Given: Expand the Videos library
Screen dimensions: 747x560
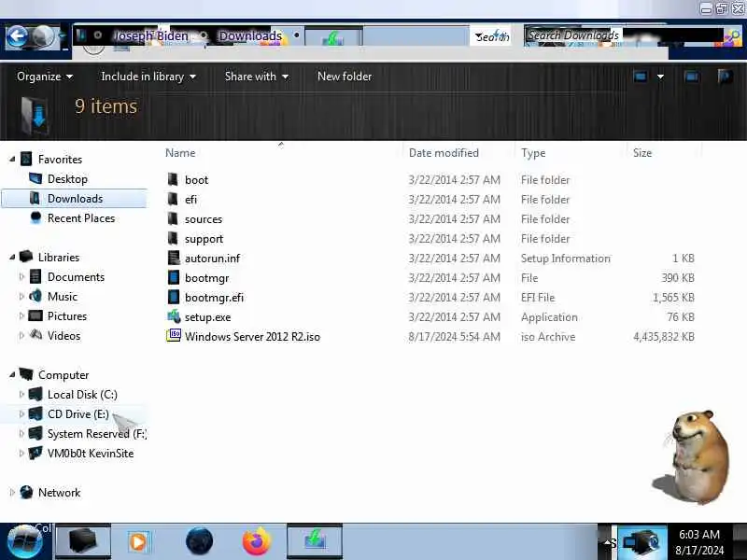Looking at the screenshot, I should click(x=21, y=335).
